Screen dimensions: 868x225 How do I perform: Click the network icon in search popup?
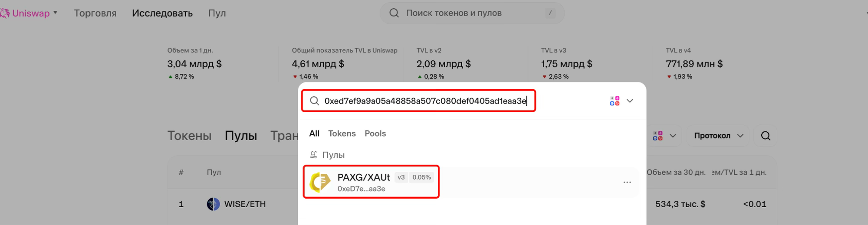[x=614, y=101]
